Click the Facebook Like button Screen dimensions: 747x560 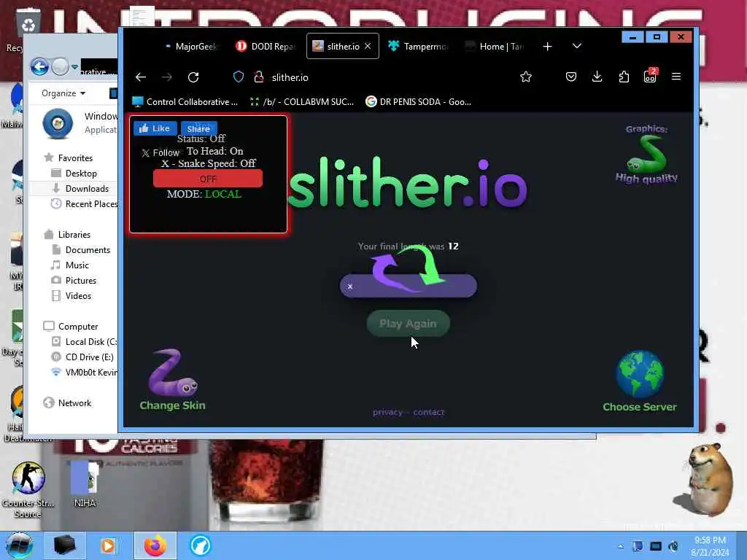[x=155, y=128]
